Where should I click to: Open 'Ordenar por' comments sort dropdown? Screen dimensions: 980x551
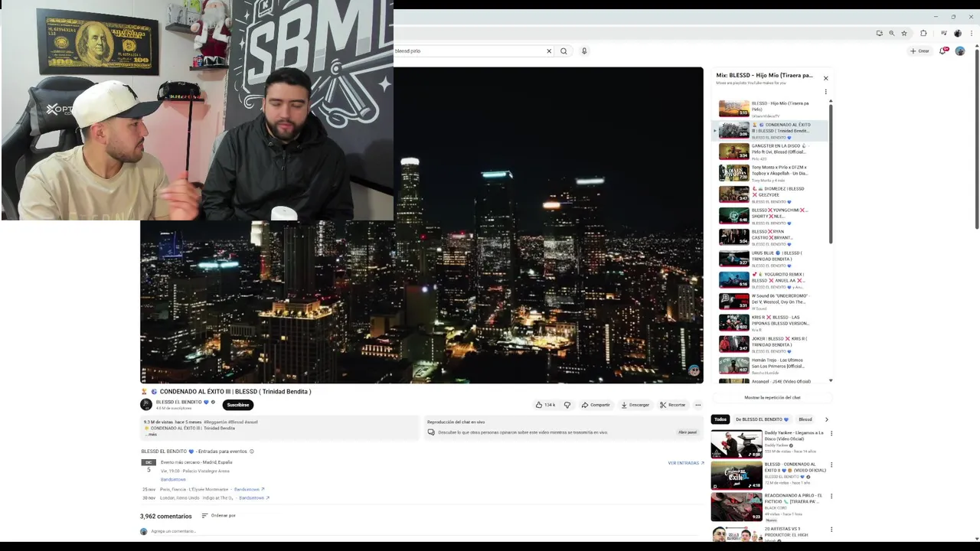pyautogui.click(x=218, y=516)
